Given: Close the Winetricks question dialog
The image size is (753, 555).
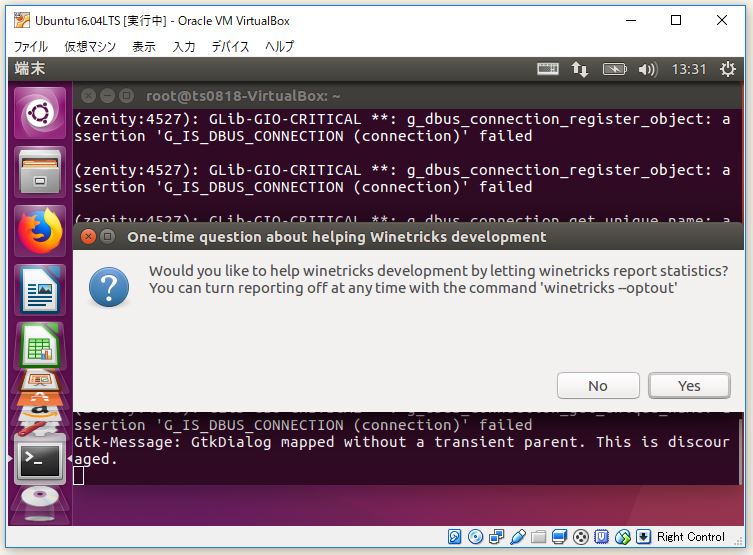Looking at the screenshot, I should coord(88,237).
